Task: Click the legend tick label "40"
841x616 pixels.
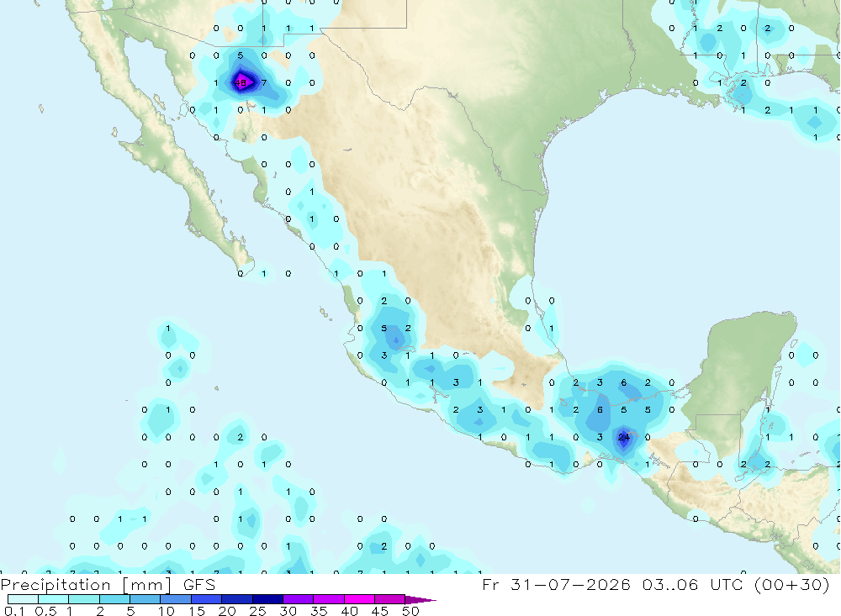Action: [350, 611]
